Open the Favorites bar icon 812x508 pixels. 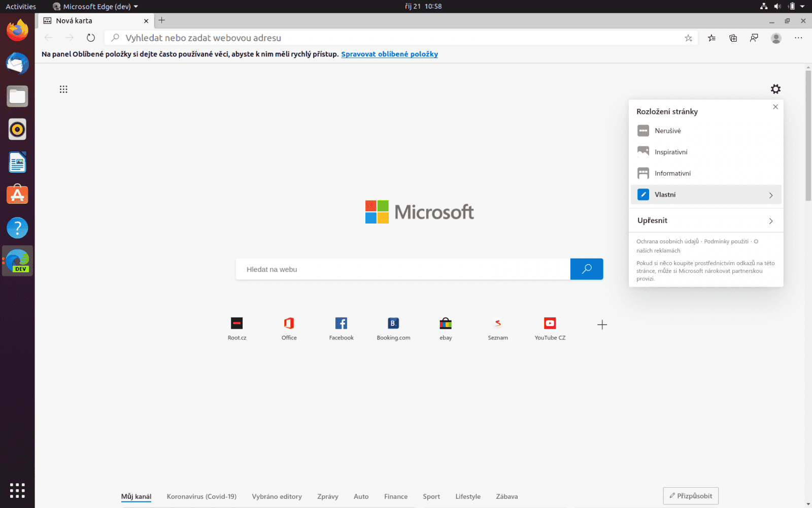(x=712, y=38)
